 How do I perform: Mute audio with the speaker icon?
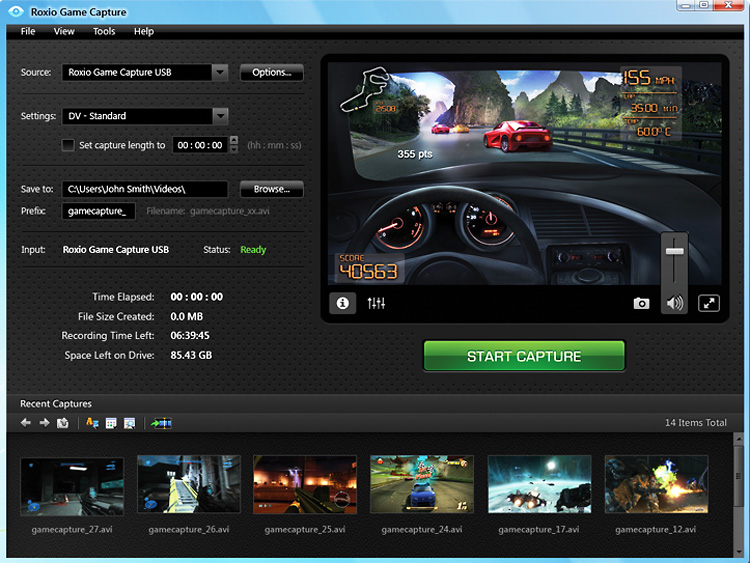[674, 303]
